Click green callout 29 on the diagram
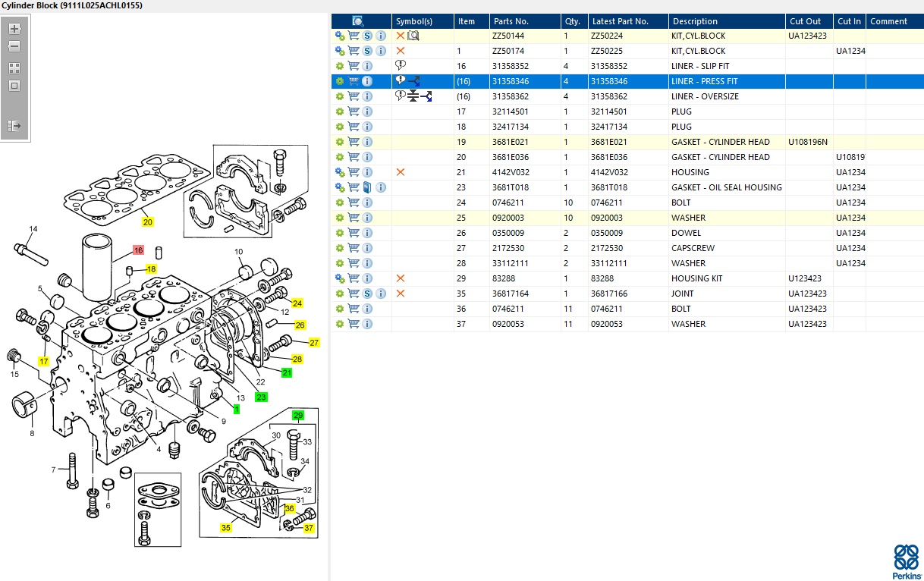The image size is (924, 581). pyautogui.click(x=298, y=415)
